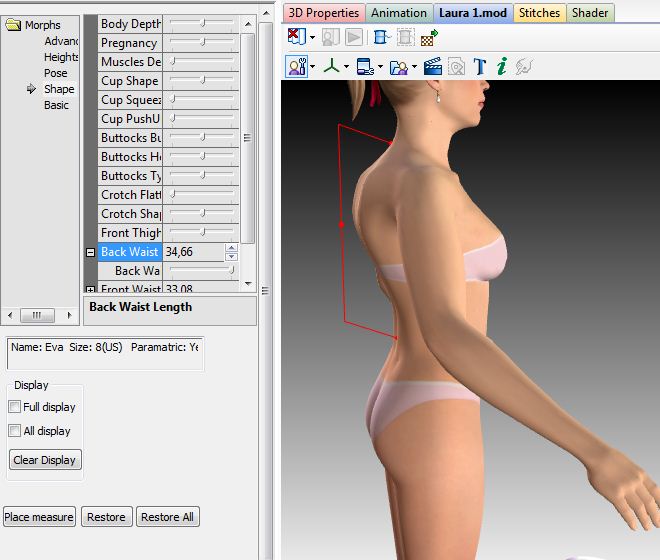This screenshot has width=660, height=560.
Task: Open the green info icon
Action: 501,67
